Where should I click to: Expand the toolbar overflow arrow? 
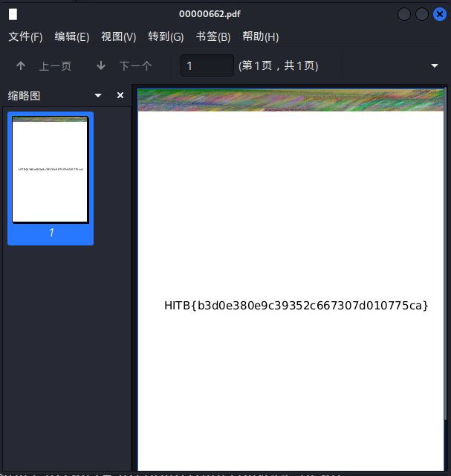[x=435, y=65]
